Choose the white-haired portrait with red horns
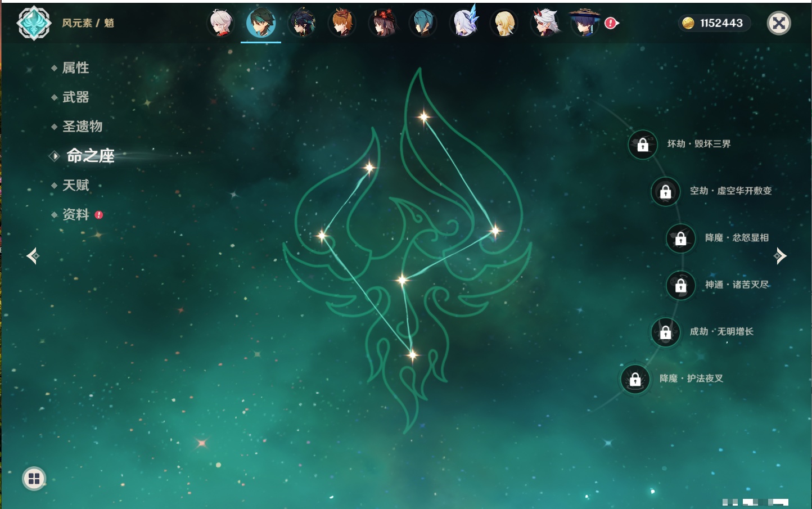 (x=545, y=24)
